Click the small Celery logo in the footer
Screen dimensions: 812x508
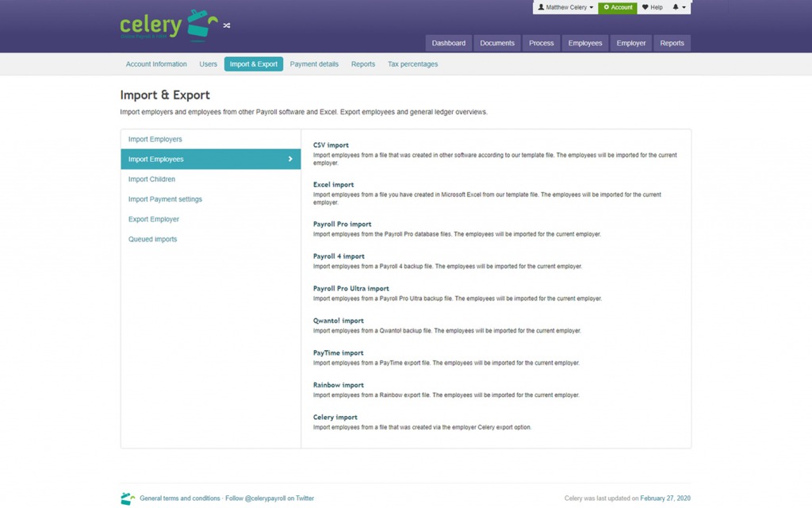click(x=128, y=498)
